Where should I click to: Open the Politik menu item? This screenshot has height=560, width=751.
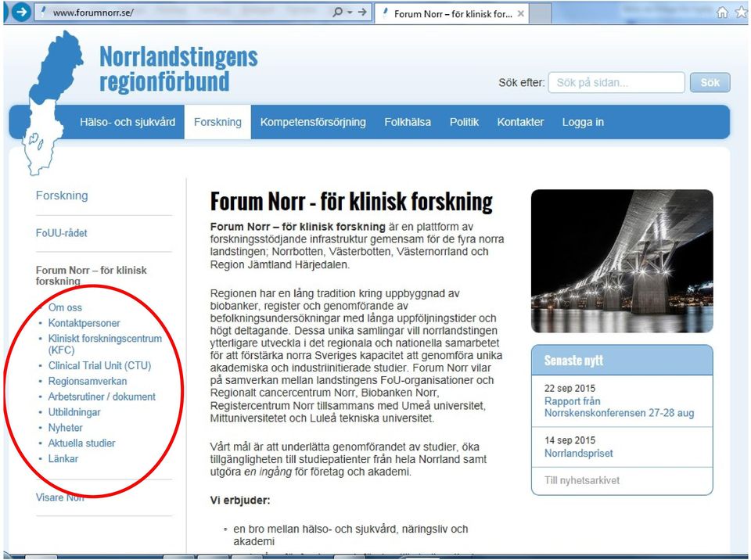click(x=464, y=122)
